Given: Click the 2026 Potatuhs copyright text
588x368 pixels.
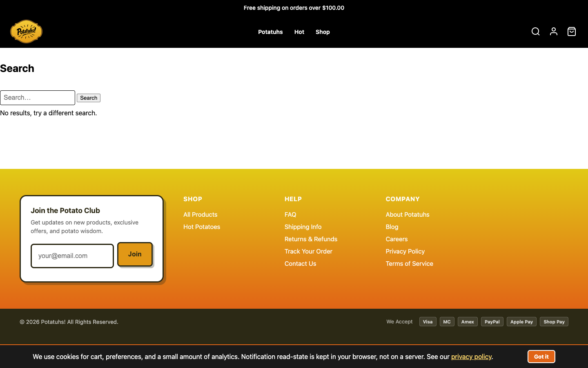Looking at the screenshot, I should tap(69, 322).
